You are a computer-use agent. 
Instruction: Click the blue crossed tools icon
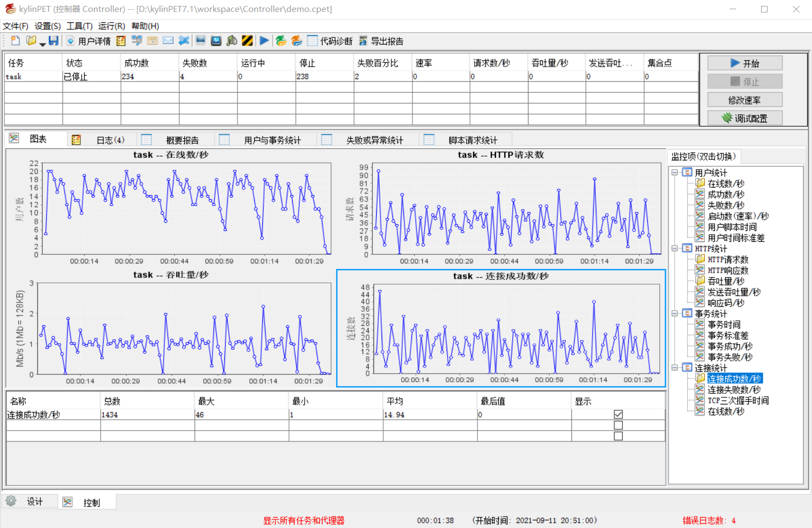point(184,41)
